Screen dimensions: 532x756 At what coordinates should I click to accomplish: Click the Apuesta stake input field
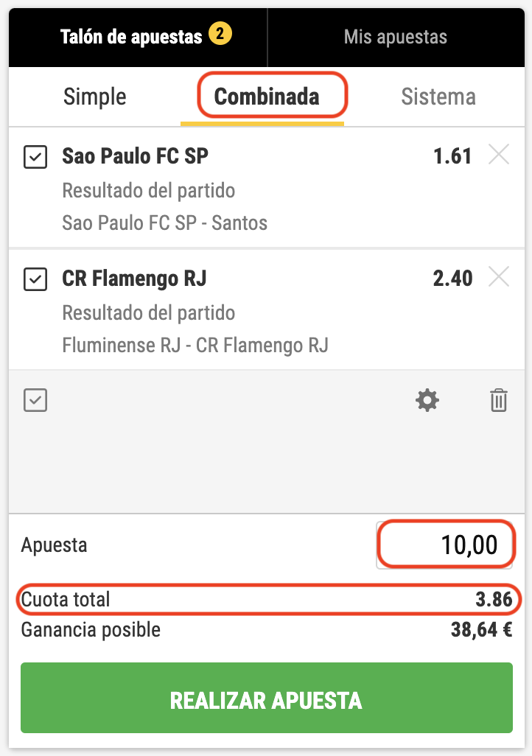coord(444,545)
